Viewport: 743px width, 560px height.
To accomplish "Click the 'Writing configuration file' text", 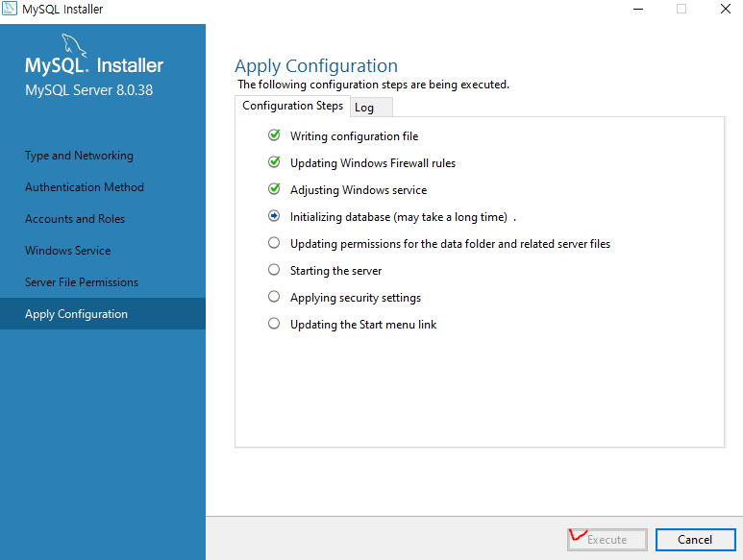I will pyautogui.click(x=354, y=136).
